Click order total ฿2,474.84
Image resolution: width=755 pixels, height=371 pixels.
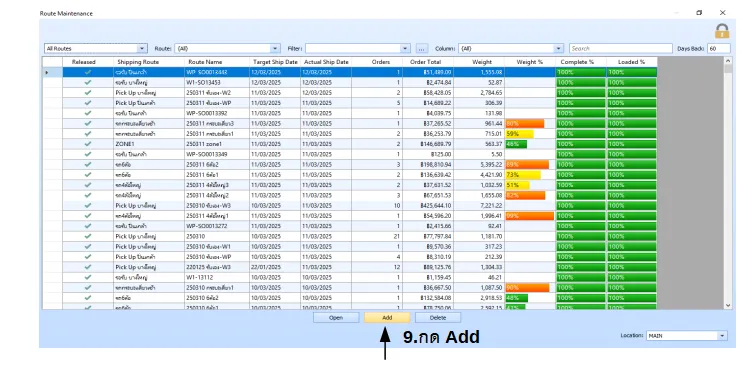click(439, 82)
